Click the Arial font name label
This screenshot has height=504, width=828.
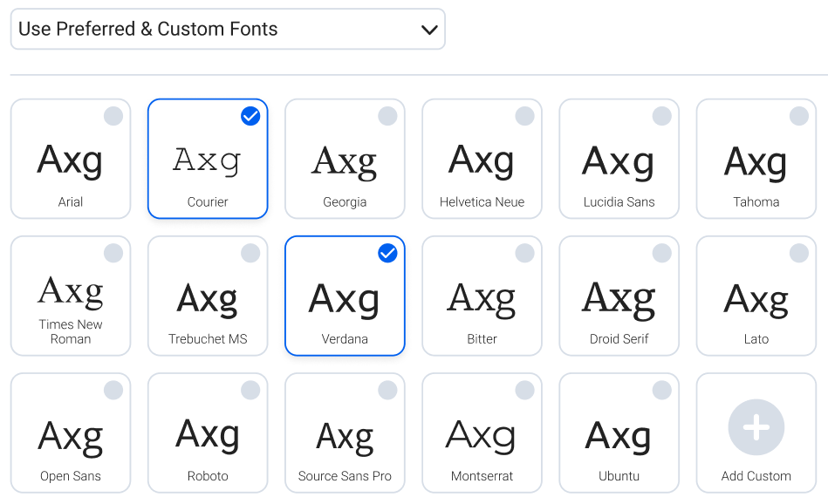[x=70, y=201]
